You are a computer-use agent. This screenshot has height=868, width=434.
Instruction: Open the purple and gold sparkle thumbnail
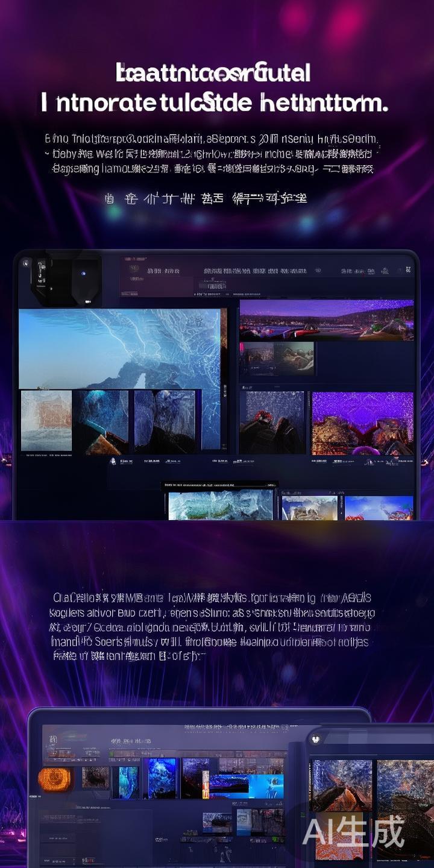[x=362, y=423]
